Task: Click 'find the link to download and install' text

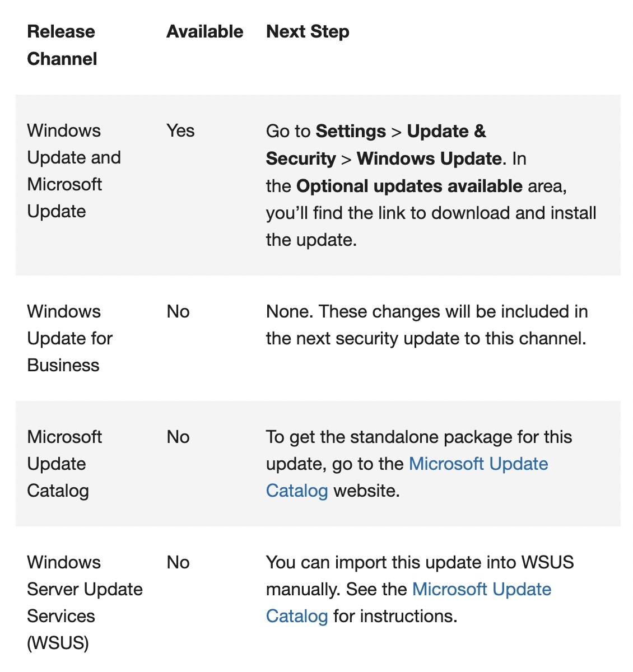Action: (455, 213)
